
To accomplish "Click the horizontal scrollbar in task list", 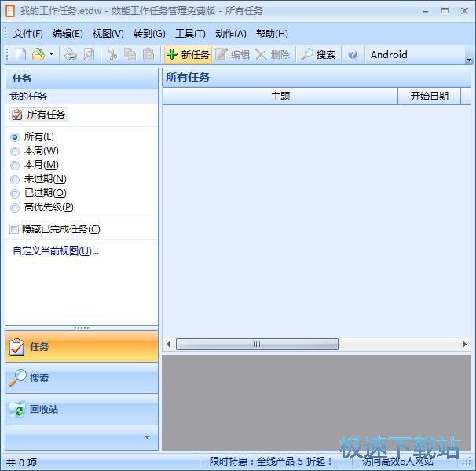I will 257,344.
